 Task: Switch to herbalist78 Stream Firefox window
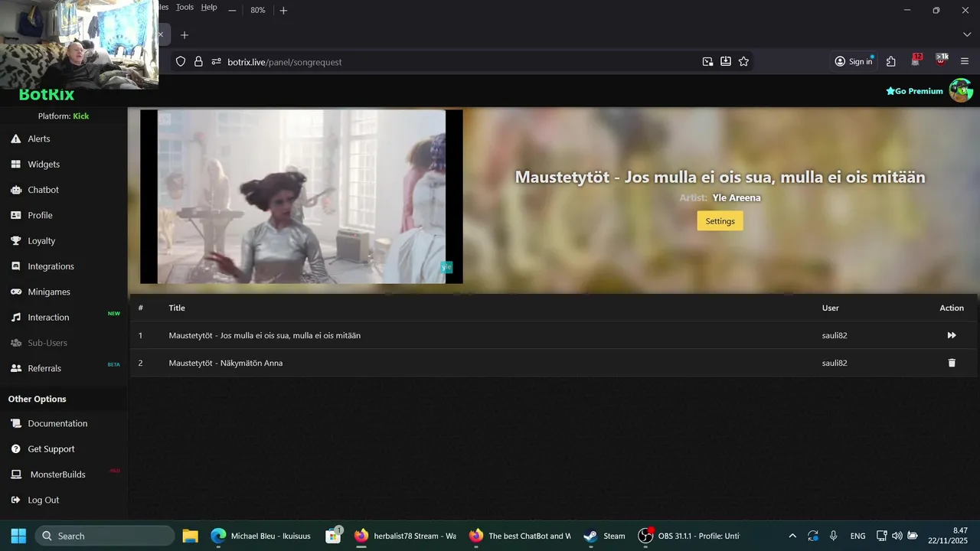click(x=405, y=536)
